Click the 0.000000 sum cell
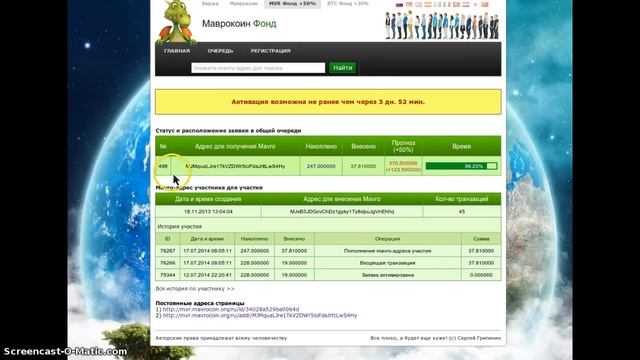Image resolution: width=640 pixels, height=360 pixels. [x=481, y=275]
